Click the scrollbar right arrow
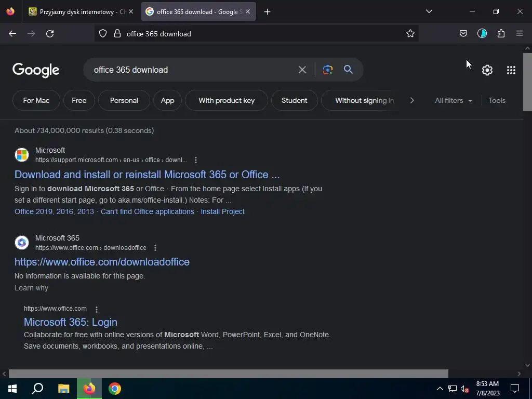Image resolution: width=532 pixels, height=399 pixels. click(x=519, y=374)
